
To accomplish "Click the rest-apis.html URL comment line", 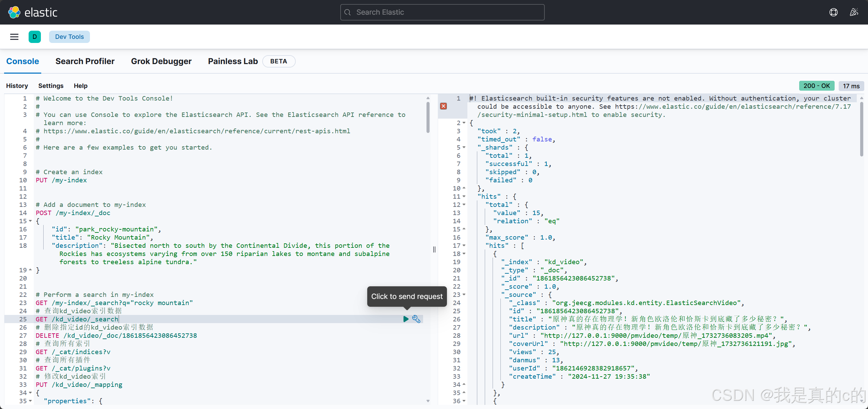I will (x=193, y=131).
